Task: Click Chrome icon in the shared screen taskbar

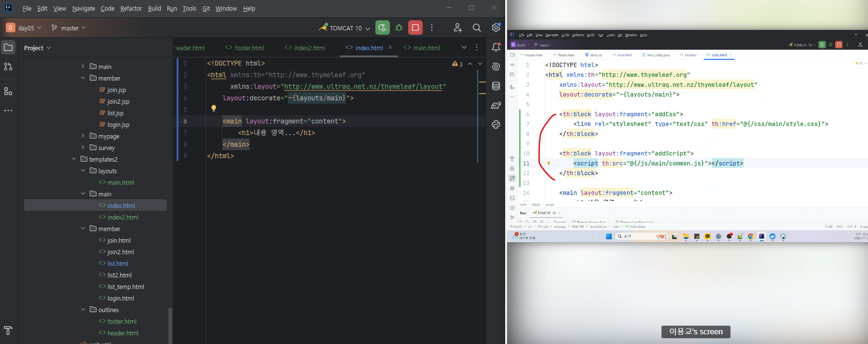Action: 751,236
